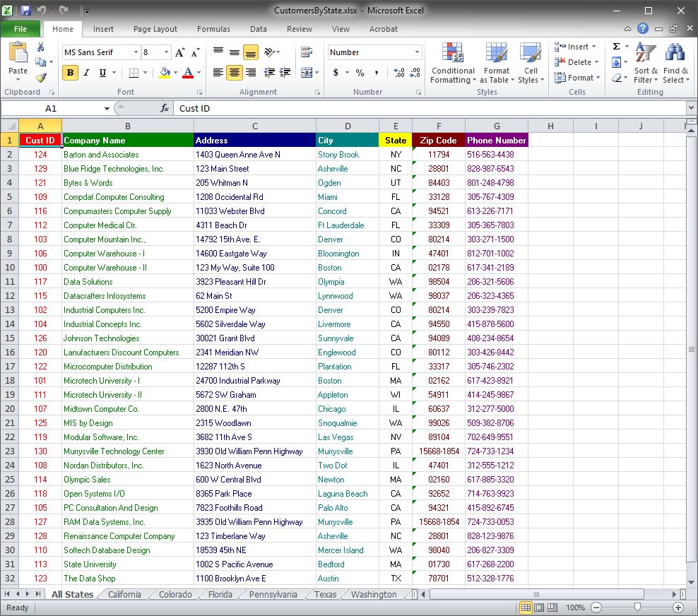Click the Merge & Center icon
Viewport: 698px width, 616px height.
click(x=306, y=73)
